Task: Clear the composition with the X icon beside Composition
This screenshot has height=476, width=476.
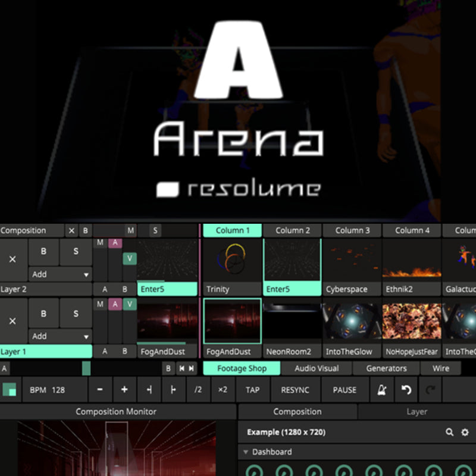Action: click(71, 230)
